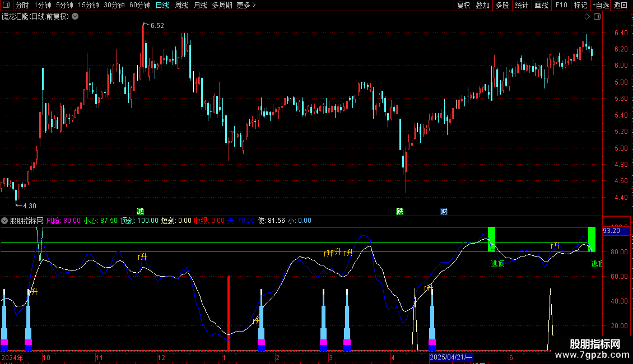Image resolution: width=633 pixels, height=364 pixels.
Task: Click the 使: 81.56 indicator value
Action: point(271,221)
